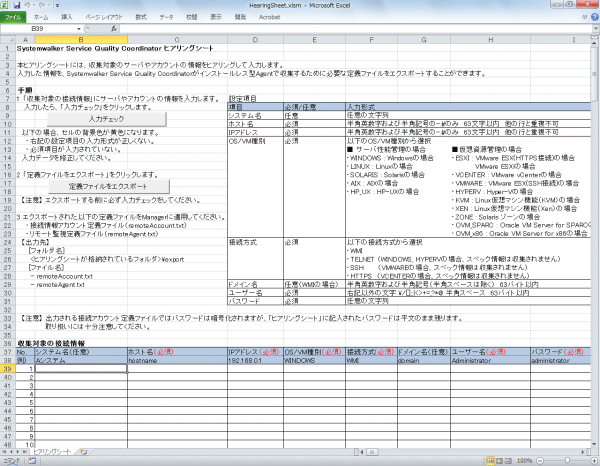Click the Excel Help question mark icon

pos(595,17)
